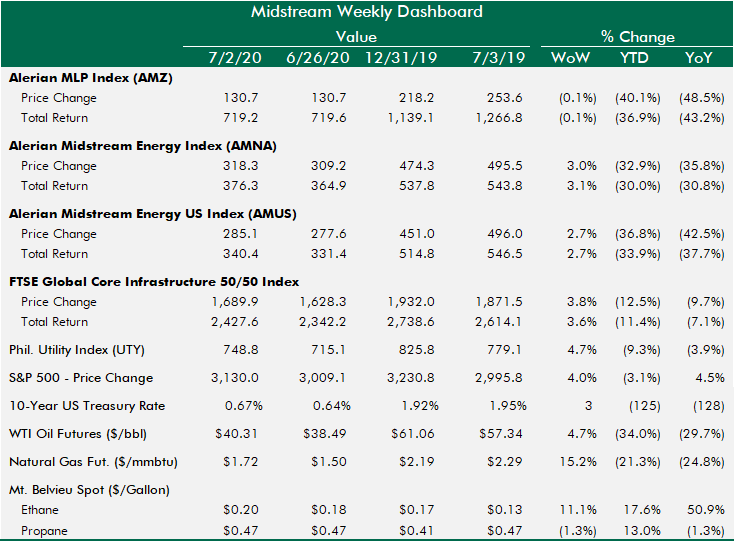
Task: Click the 'Midstream Weekly Dashboard' title
Action: coord(367,11)
